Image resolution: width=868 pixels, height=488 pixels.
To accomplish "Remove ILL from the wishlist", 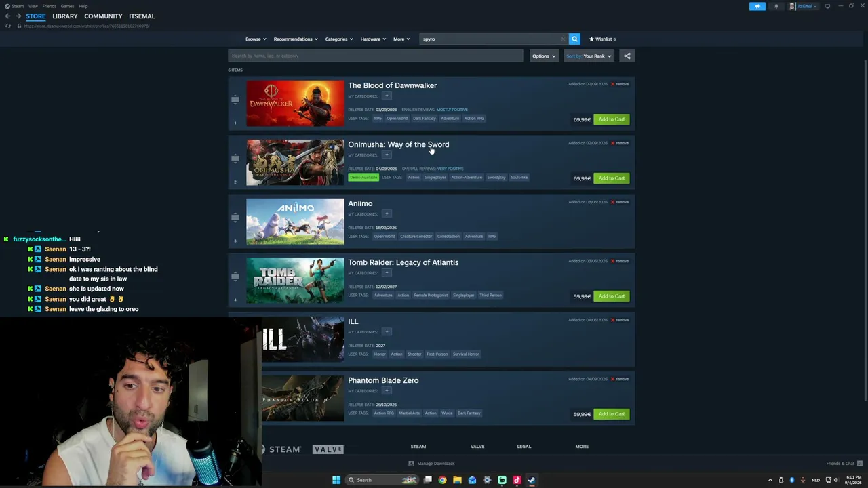I will [620, 320].
